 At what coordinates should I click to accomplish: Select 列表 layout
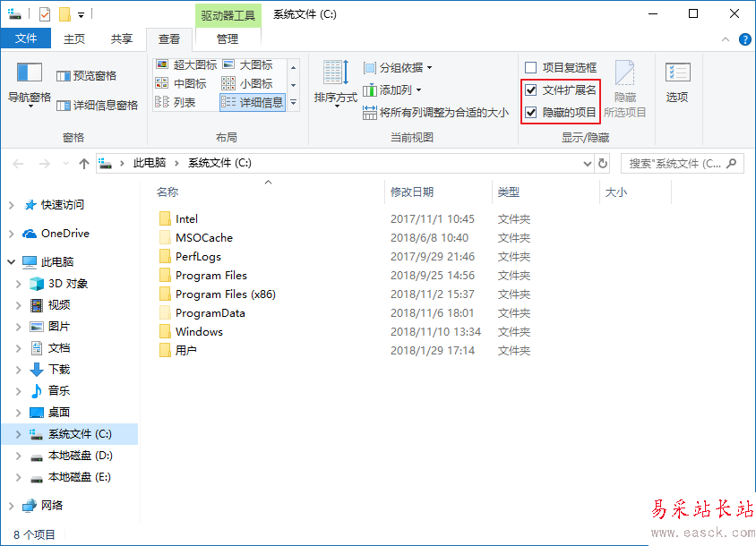click(176, 102)
